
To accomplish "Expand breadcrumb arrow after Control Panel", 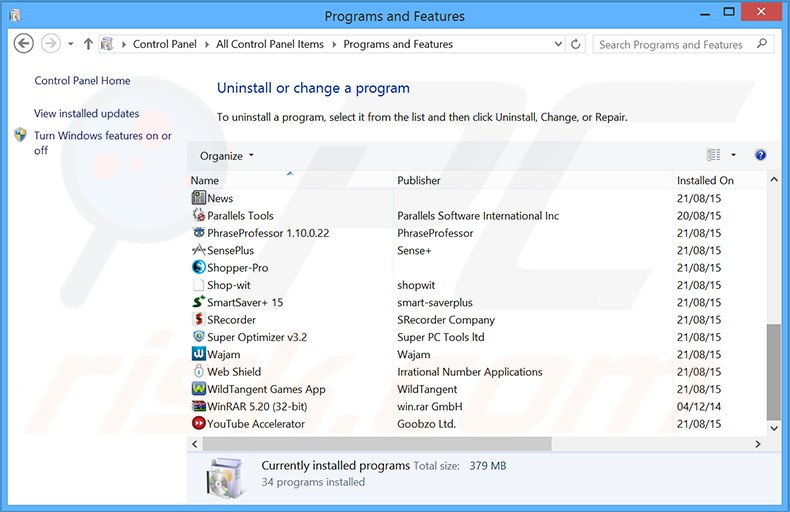I will (x=207, y=44).
